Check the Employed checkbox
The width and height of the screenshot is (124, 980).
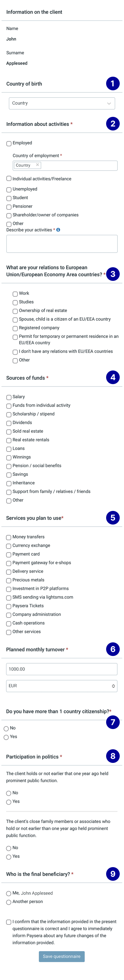click(9, 143)
